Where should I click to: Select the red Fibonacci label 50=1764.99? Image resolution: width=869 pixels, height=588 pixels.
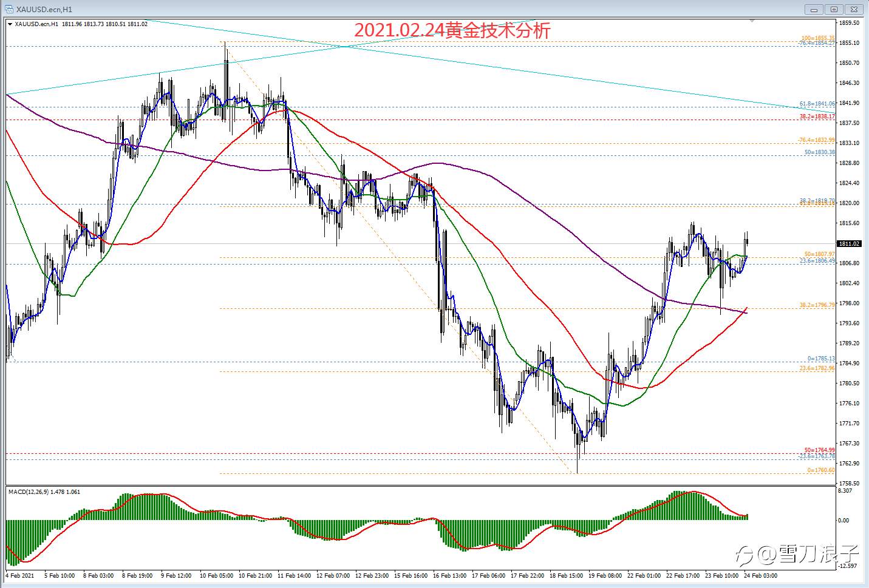pos(820,450)
